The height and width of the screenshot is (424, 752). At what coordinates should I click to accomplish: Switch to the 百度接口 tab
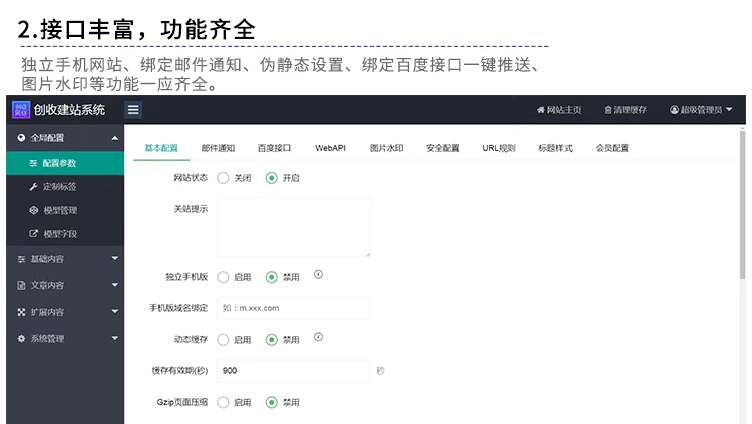pyautogui.click(x=274, y=148)
